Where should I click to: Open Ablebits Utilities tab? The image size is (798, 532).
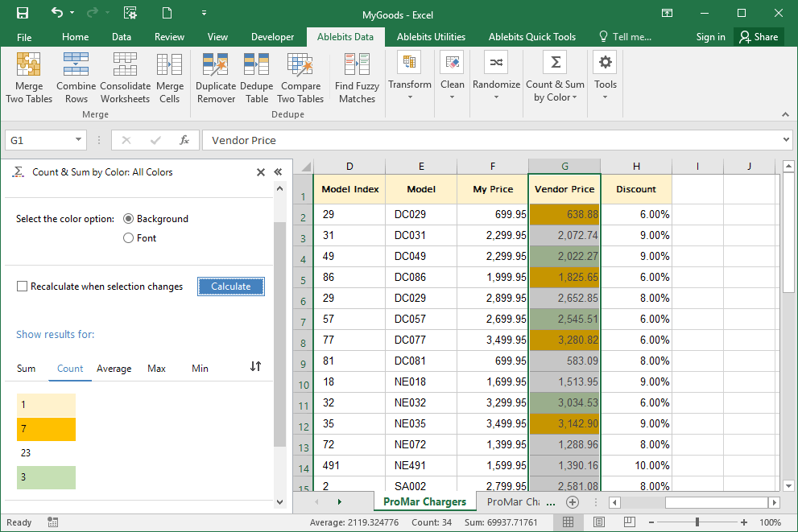431,36
